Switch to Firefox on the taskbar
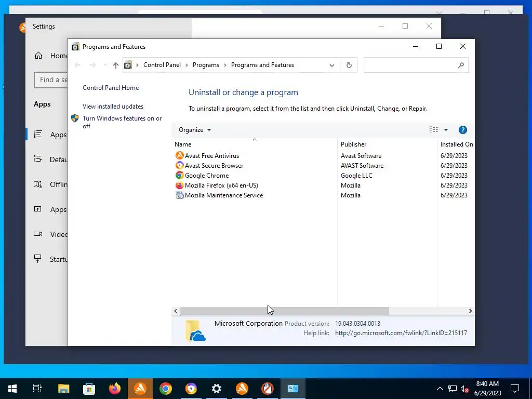 coord(115,389)
